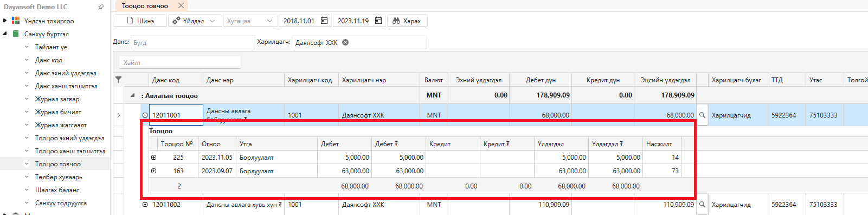This screenshot has height=215, width=868.
Task: Open Тооцоо эхний үлдэгдэл menu item
Action: coord(69,138)
